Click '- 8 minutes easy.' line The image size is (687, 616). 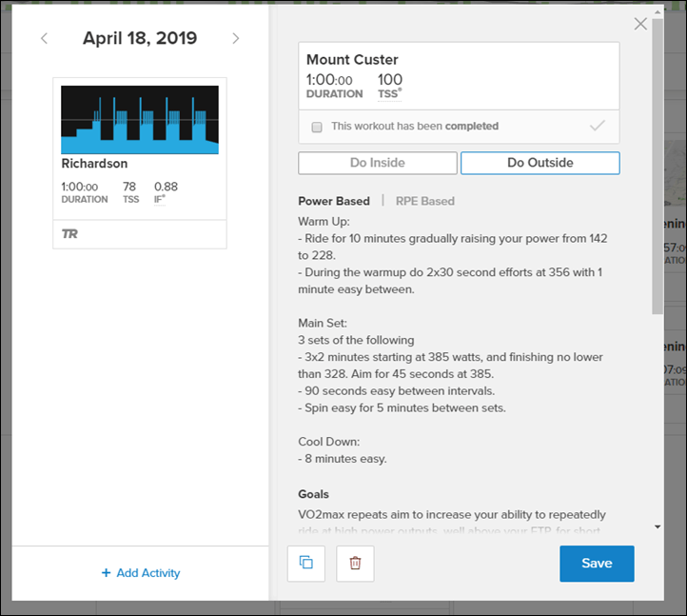coord(343,459)
